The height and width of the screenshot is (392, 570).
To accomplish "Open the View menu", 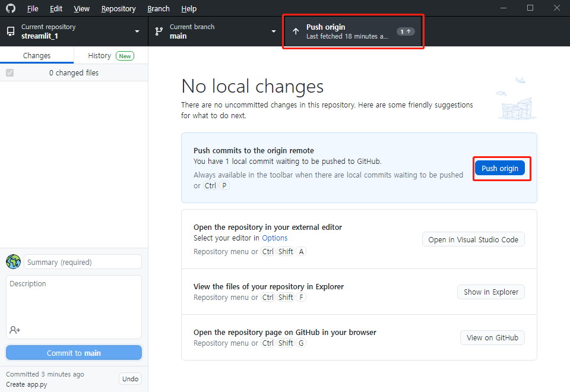I will [x=81, y=8].
